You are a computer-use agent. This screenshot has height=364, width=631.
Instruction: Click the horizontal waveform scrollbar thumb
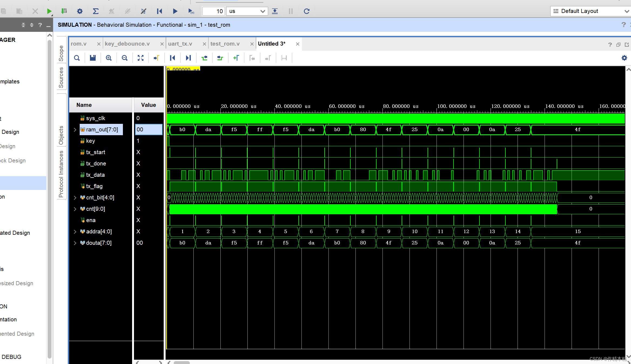point(182,362)
